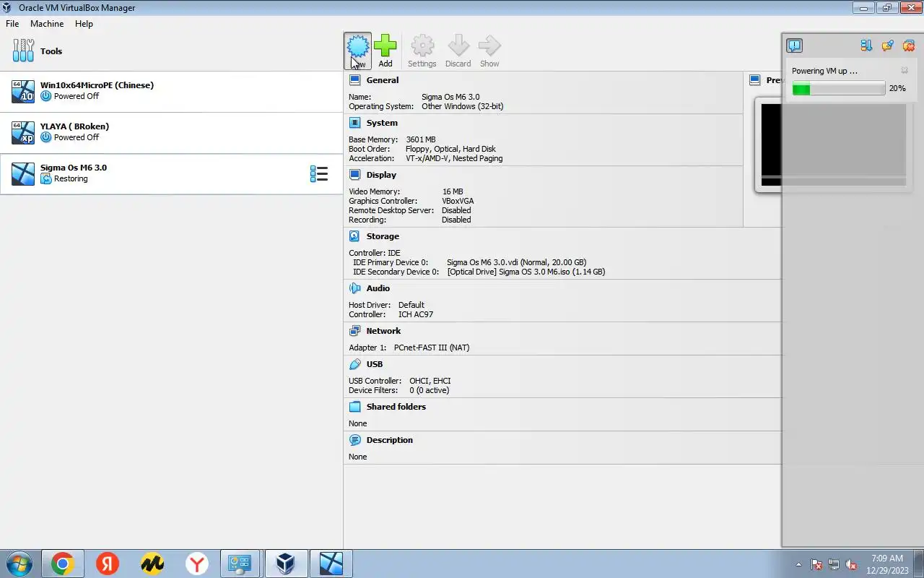Click the Network adapter icon
924x578 pixels.
click(x=354, y=331)
